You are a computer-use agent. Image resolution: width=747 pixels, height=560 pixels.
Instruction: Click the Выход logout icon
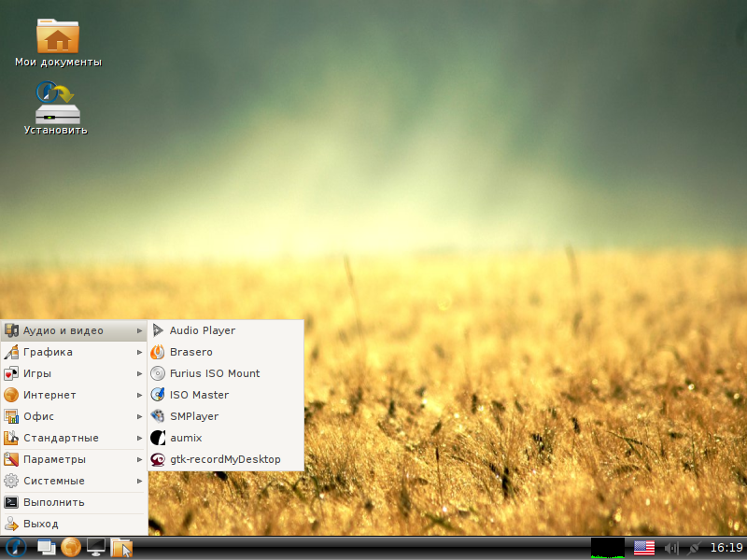[x=11, y=524]
